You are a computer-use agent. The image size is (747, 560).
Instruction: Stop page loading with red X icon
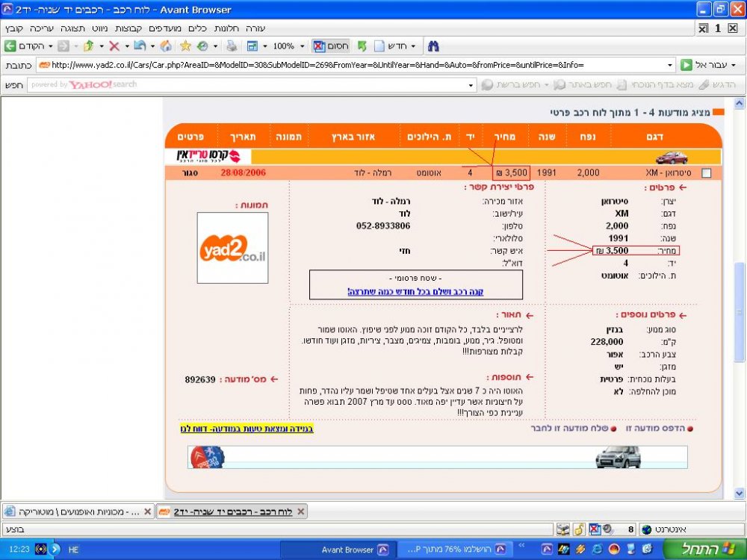[114, 46]
